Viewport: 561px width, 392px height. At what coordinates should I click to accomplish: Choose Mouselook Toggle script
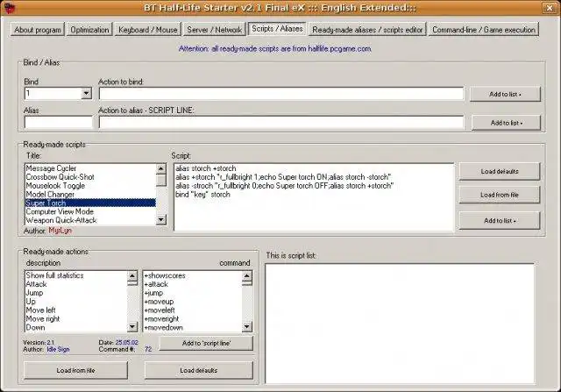(90, 185)
